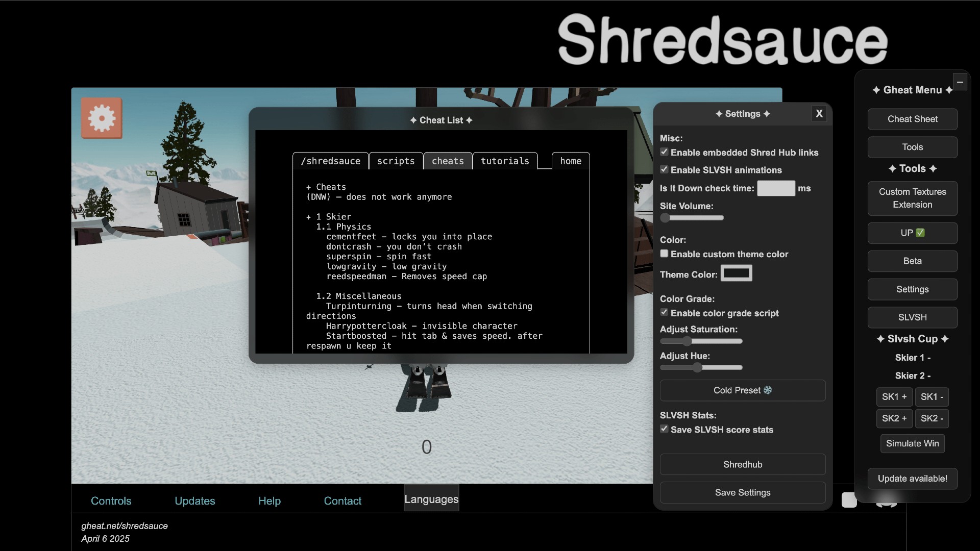Open the Controls link below the game
This screenshot has height=551, width=980.
(111, 501)
